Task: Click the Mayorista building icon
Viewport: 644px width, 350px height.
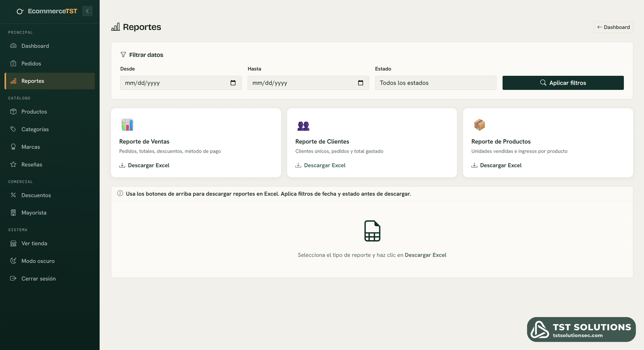Action: pyautogui.click(x=13, y=213)
